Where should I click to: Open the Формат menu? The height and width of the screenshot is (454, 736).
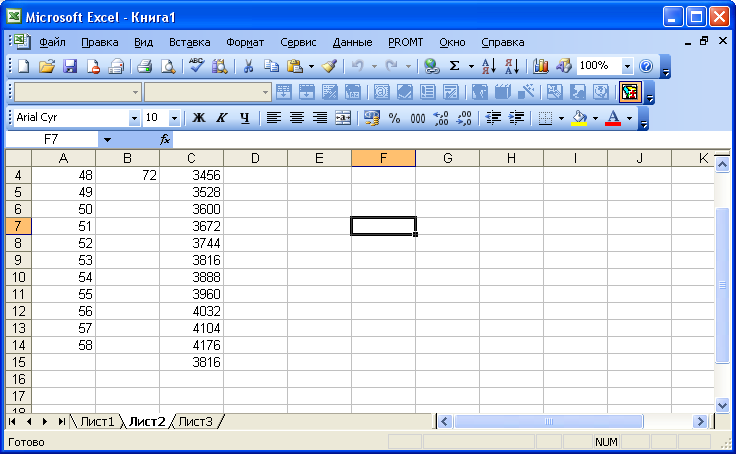point(245,42)
